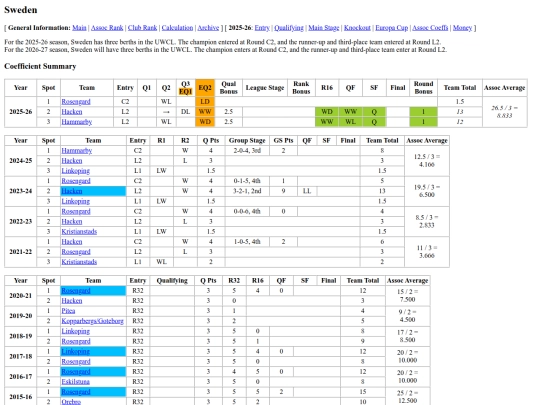Viewport: 540px width, 405px height.
Task: Open highlighted Rosengard link in 2015-16 season
Action: point(76,392)
